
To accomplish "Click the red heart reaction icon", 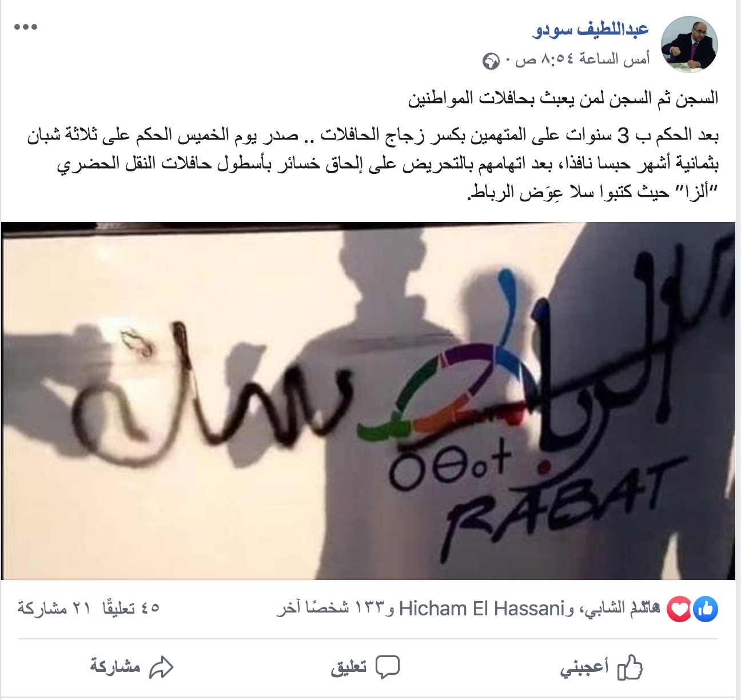I will click(x=680, y=610).
